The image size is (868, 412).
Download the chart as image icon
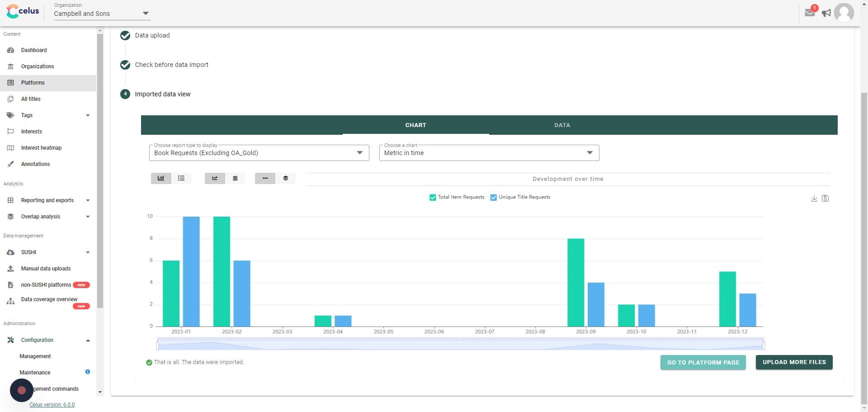point(814,199)
